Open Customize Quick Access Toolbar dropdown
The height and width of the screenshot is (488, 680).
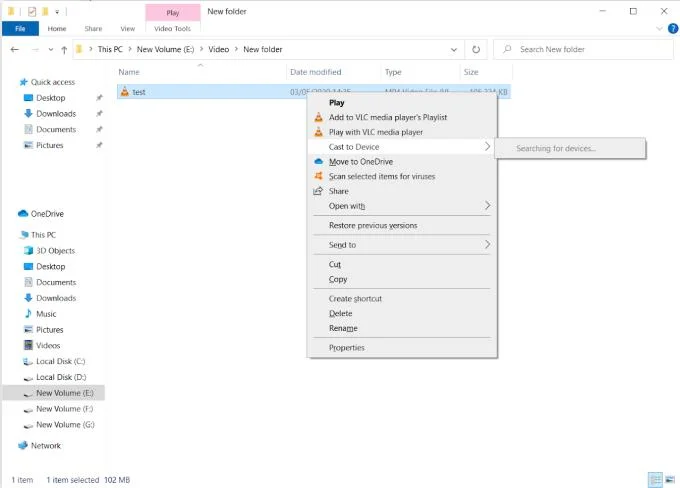tap(57, 12)
